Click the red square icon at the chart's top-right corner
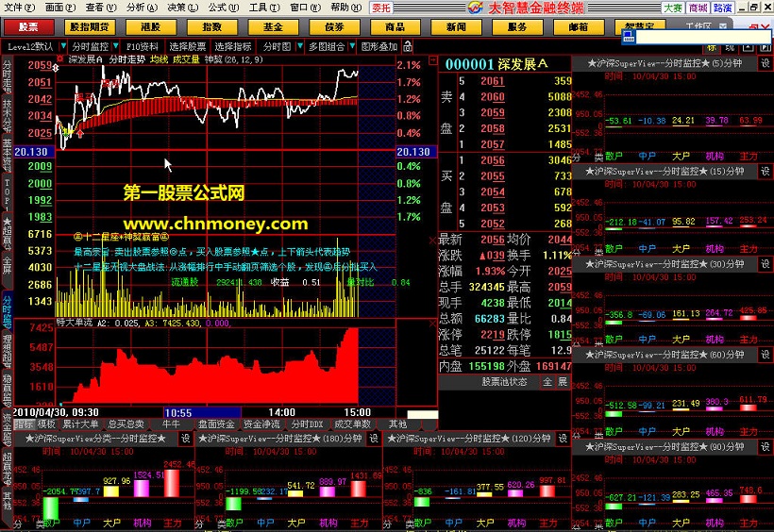The width and height of the screenshot is (774, 532). [432, 60]
